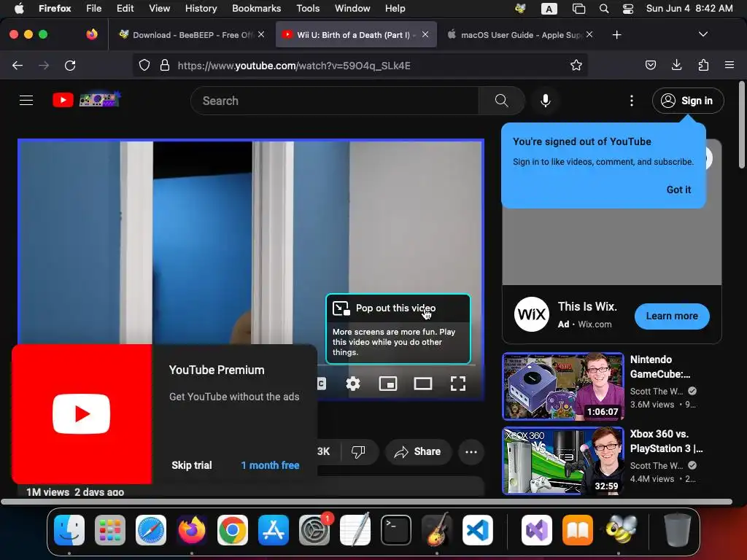Open the Bookmarks menu
Image resolution: width=747 pixels, height=560 pixels.
[x=256, y=8]
